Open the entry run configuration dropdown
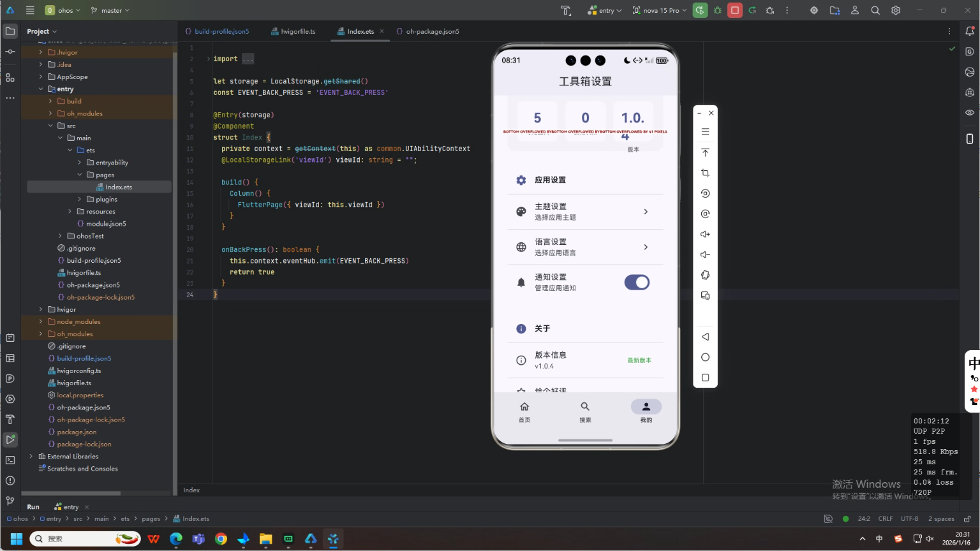This screenshot has width=980, height=551. tap(604, 10)
